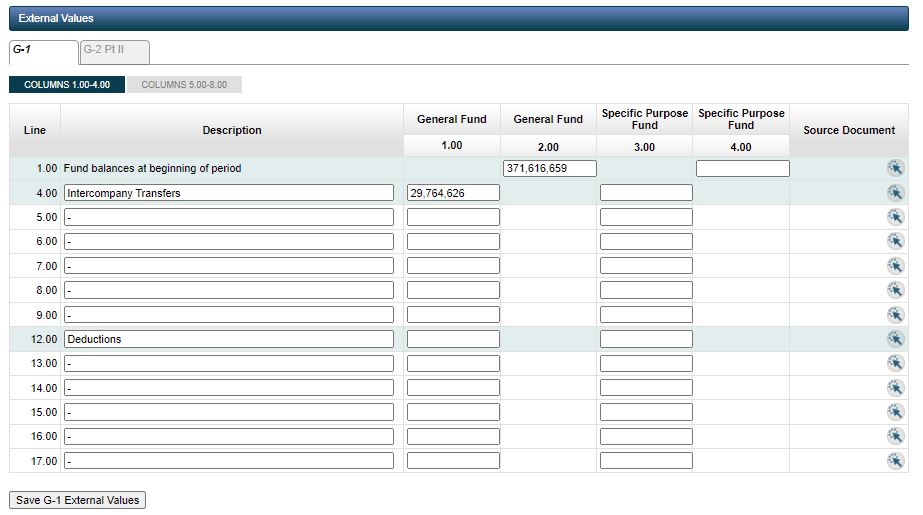This screenshot has width=923, height=515.
Task: Click line 13.00 Specific Purpose Fund 3.00 field
Action: pyautogui.click(x=646, y=363)
